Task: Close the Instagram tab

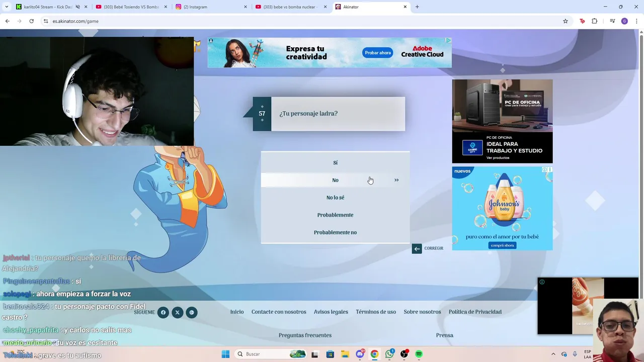Action: [246, 7]
